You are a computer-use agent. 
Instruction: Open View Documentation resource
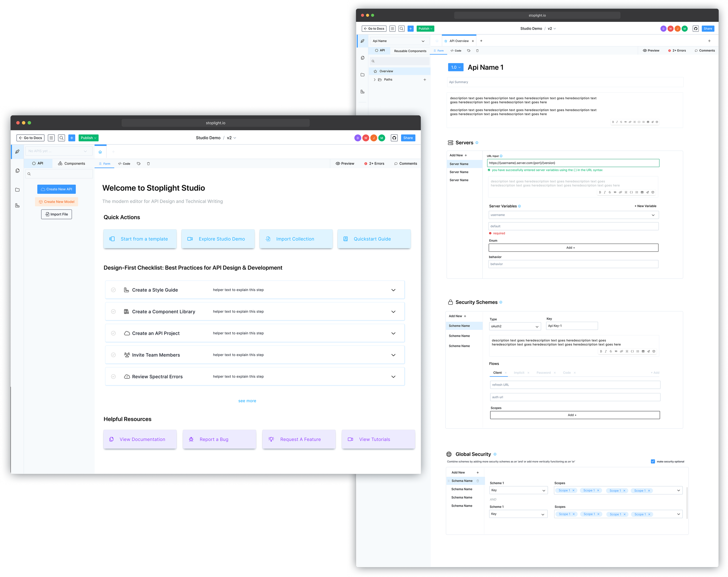click(140, 439)
